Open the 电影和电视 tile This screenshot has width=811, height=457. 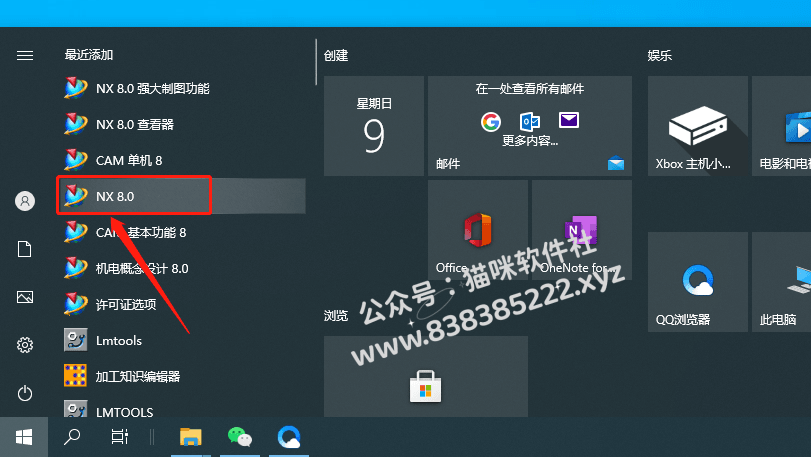pyautogui.click(x=782, y=126)
